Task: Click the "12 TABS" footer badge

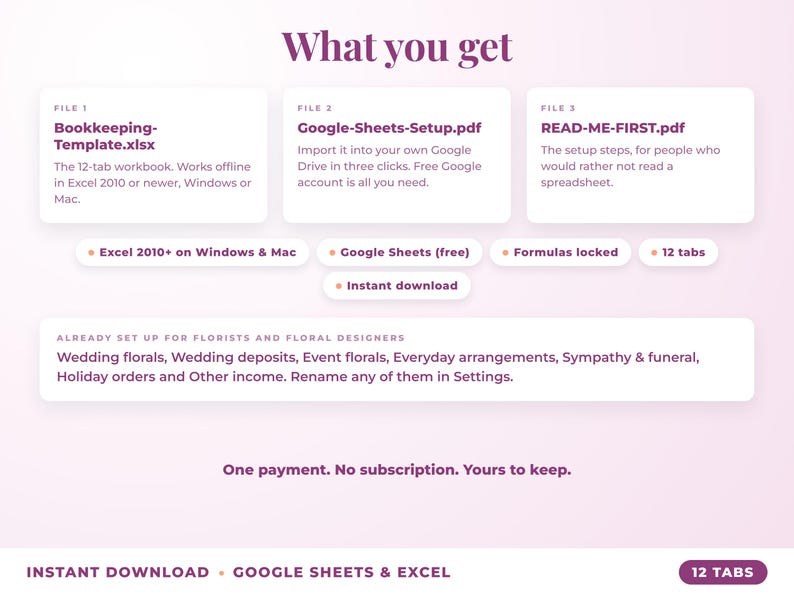Action: tap(723, 572)
